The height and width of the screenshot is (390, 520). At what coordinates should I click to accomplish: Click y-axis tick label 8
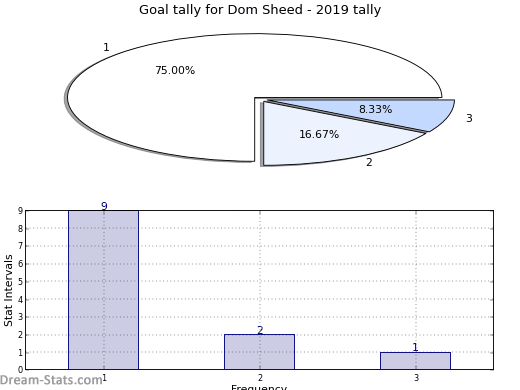click(21, 229)
